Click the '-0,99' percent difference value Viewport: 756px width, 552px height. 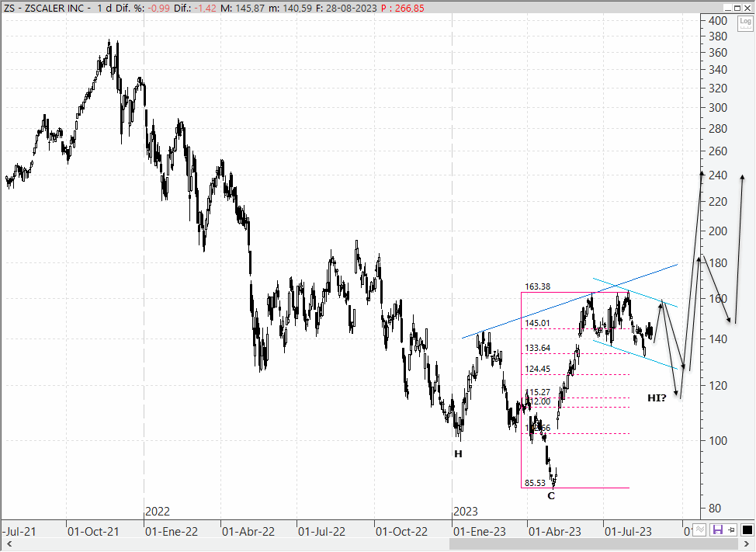point(158,9)
